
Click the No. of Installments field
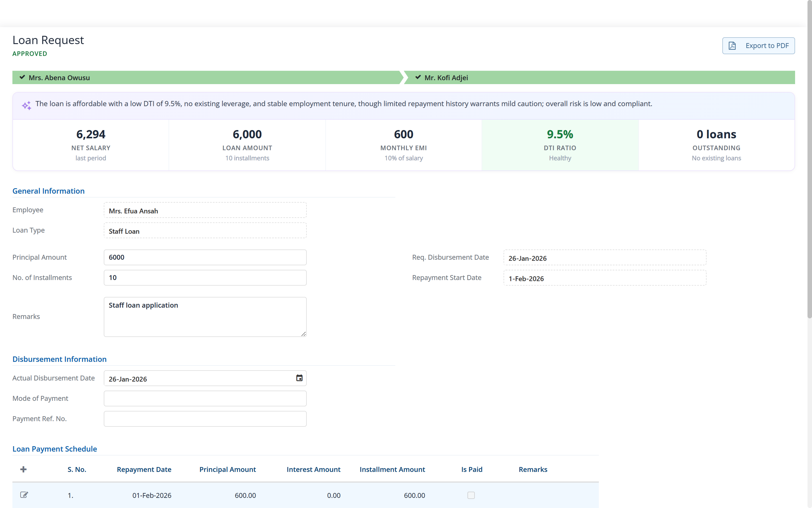click(x=205, y=278)
